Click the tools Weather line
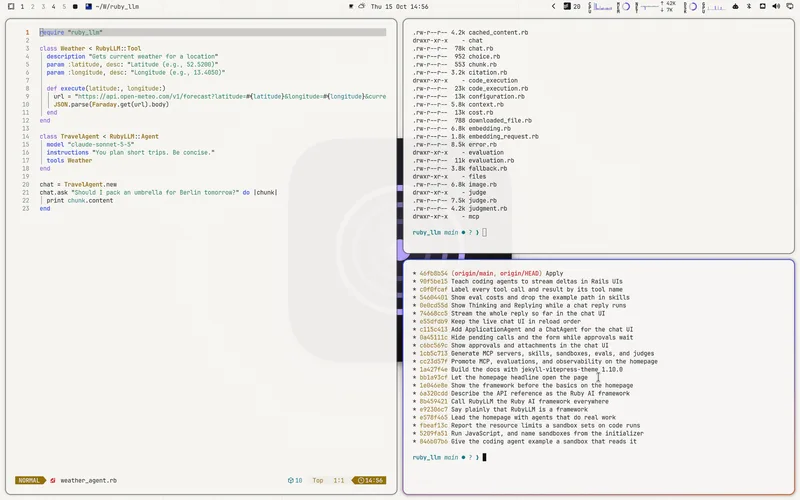Image resolution: width=800 pixels, height=500 pixels. [x=69, y=160]
